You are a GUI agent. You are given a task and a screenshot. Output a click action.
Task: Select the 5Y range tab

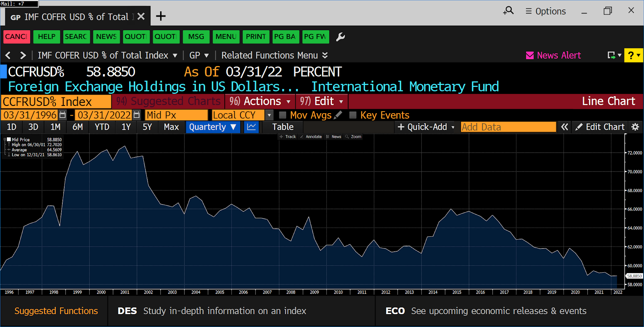click(147, 127)
